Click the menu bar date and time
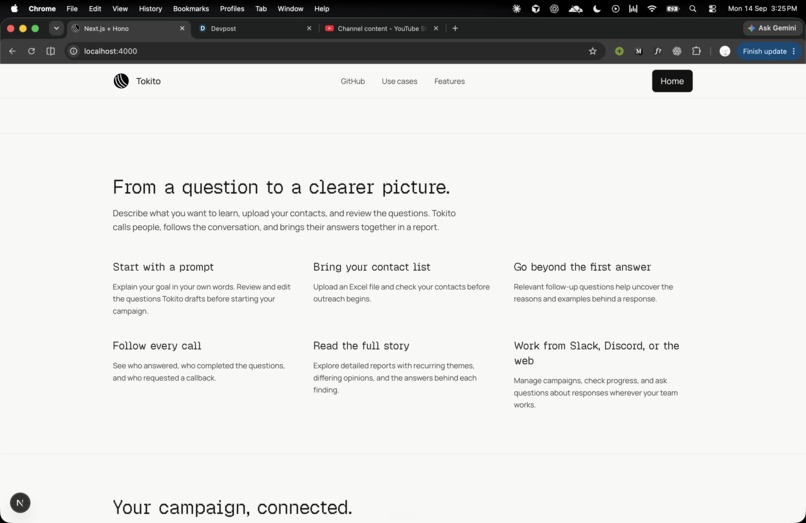 [x=762, y=9]
